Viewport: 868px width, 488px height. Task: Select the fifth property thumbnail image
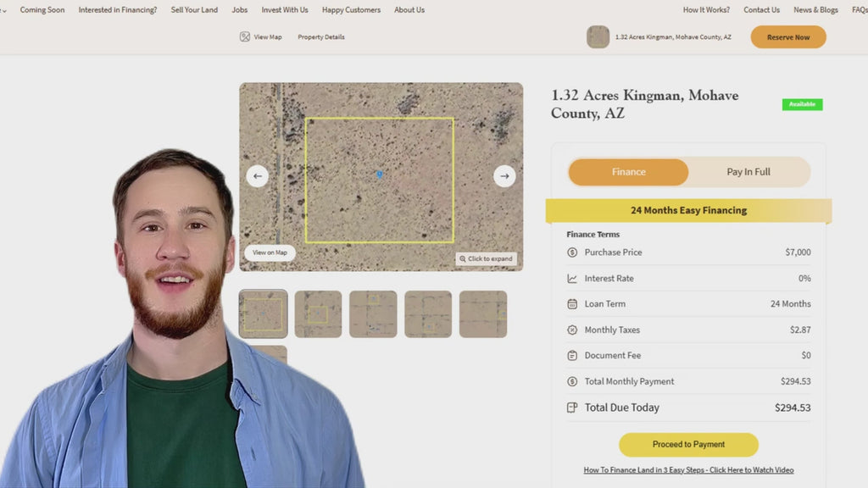click(483, 314)
